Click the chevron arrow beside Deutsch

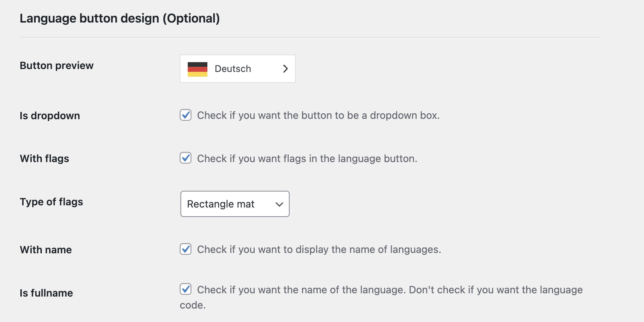click(x=285, y=69)
